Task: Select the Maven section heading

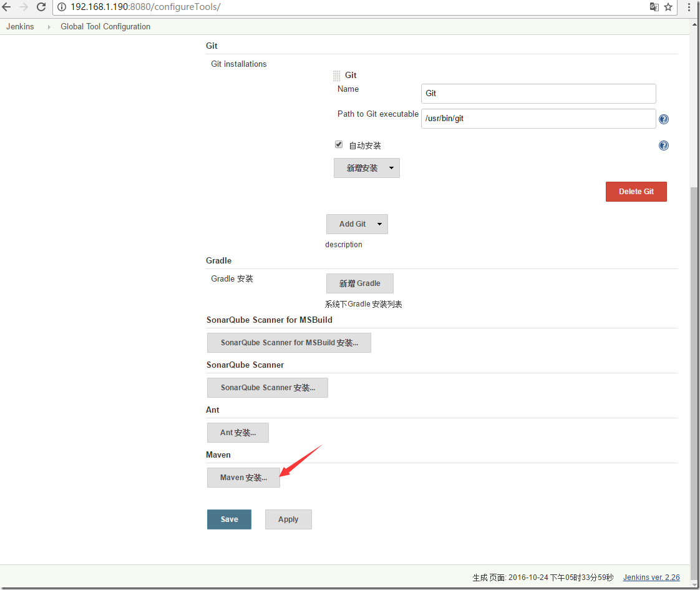Action: point(218,455)
